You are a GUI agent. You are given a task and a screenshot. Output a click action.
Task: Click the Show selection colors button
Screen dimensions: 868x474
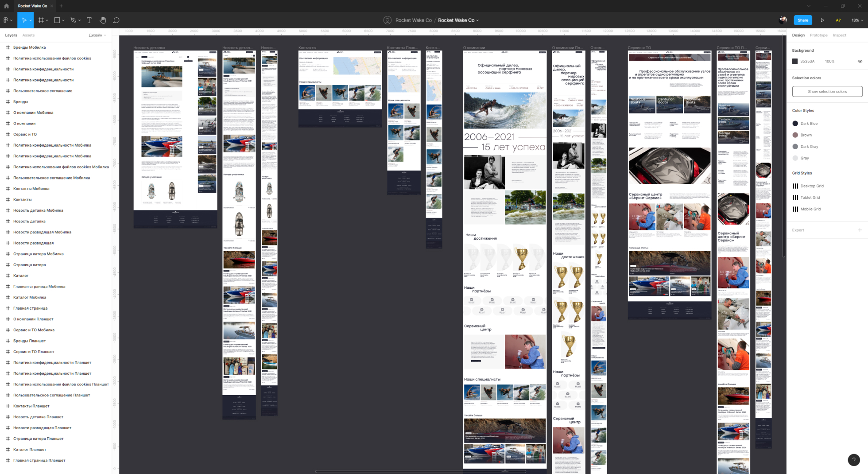point(827,92)
